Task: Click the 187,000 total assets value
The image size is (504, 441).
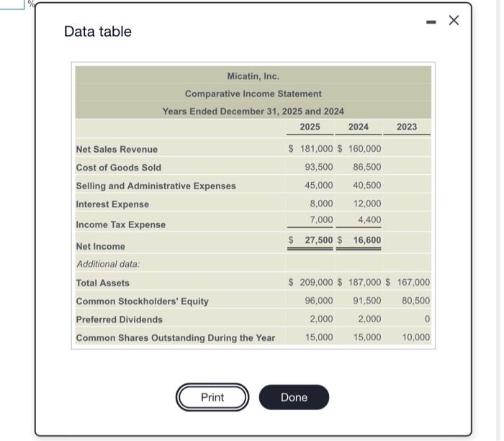Action: 364,282
